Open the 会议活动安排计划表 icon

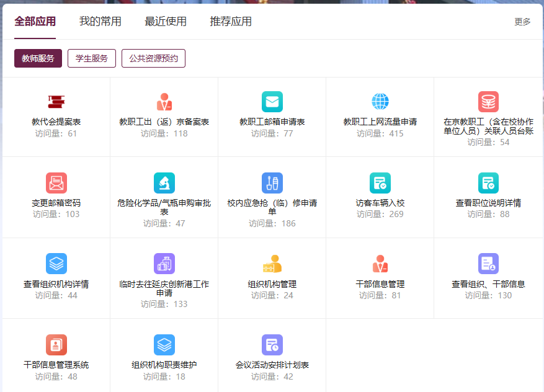pyautogui.click(x=272, y=345)
